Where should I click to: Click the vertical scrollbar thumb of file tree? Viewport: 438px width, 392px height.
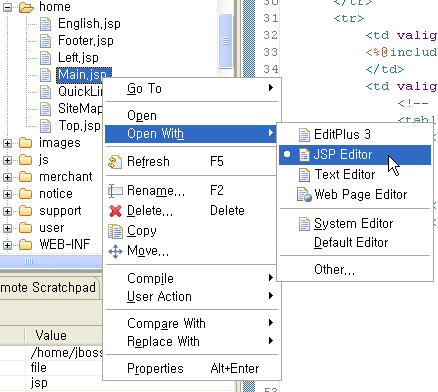(225, 41)
